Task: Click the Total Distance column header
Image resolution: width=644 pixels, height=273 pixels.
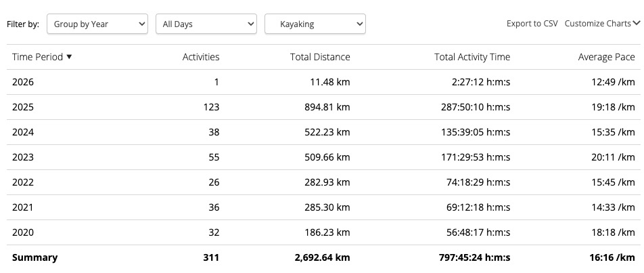Action: [320, 58]
